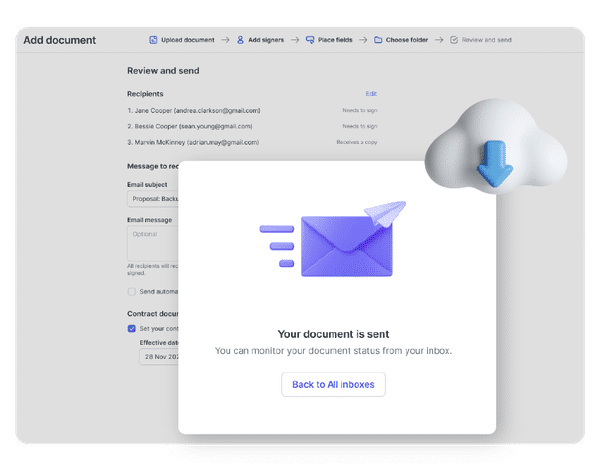Image resolution: width=600 pixels, height=471 pixels.
Task: Click the Email subject input field
Action: pos(152,198)
